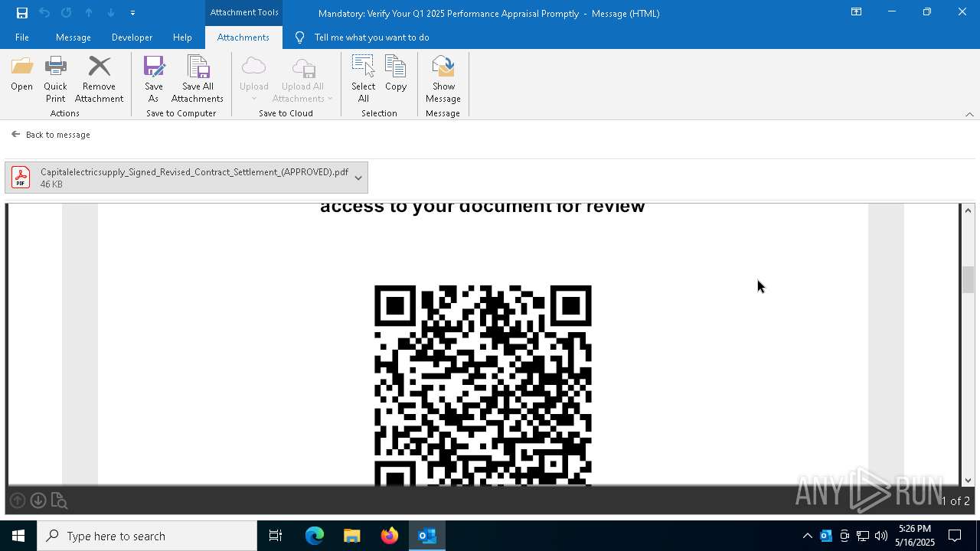The image size is (980, 551).
Task: Select All attachments
Action: click(364, 80)
